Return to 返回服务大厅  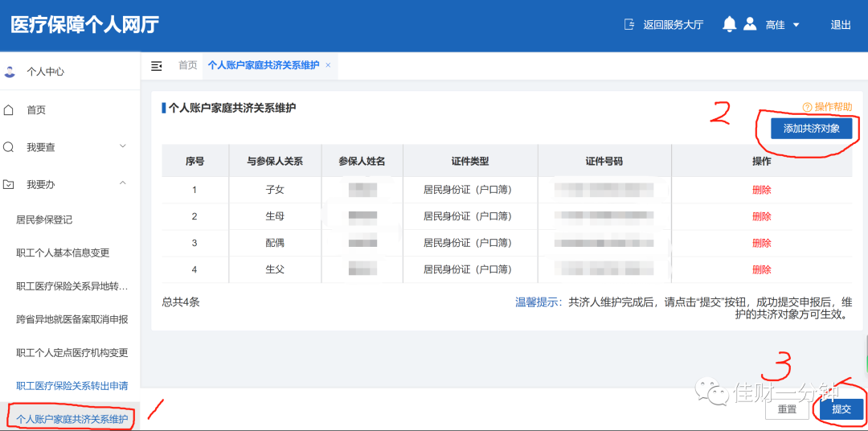(673, 25)
